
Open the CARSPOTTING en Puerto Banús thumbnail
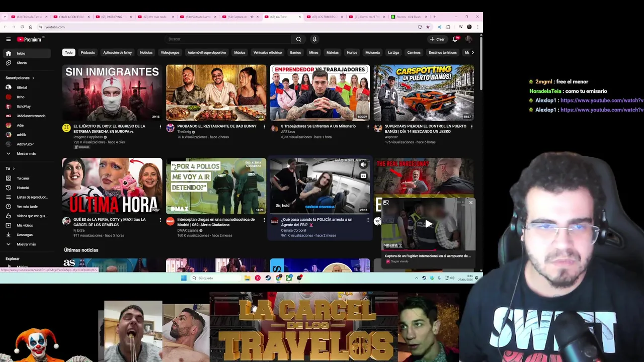tap(423, 93)
